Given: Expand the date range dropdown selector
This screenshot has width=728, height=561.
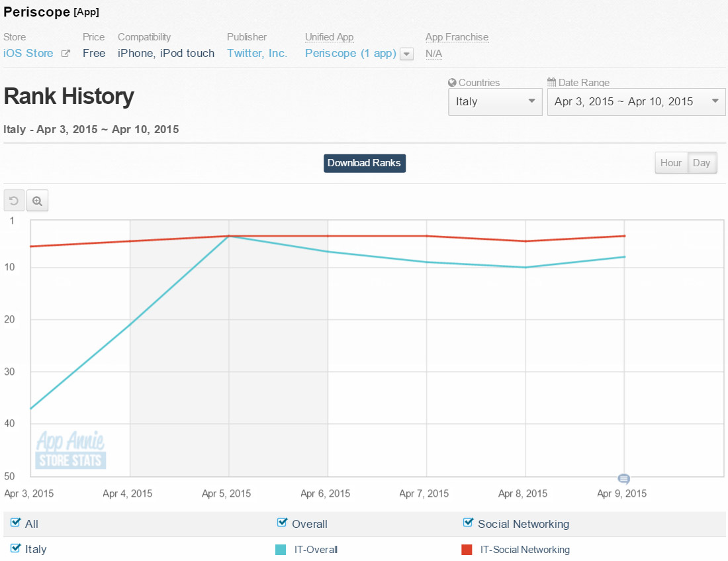Looking at the screenshot, I should pos(636,102).
